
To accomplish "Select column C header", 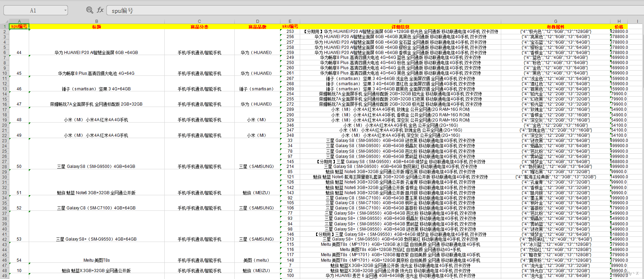I will coord(199,21).
